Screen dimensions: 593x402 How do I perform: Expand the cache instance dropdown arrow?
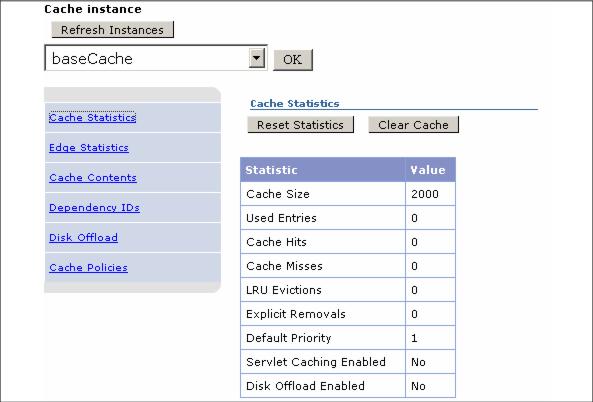[x=256, y=59]
